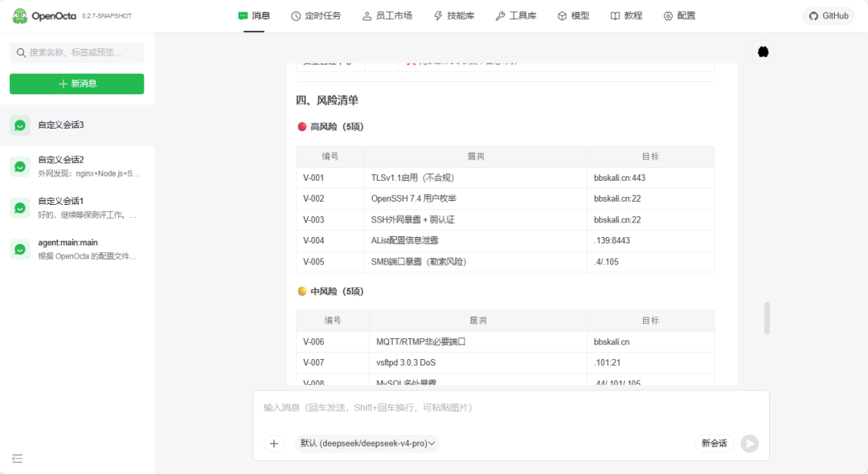Click the clock icon beside 定时任务
The image size is (868, 474).
[x=296, y=16]
